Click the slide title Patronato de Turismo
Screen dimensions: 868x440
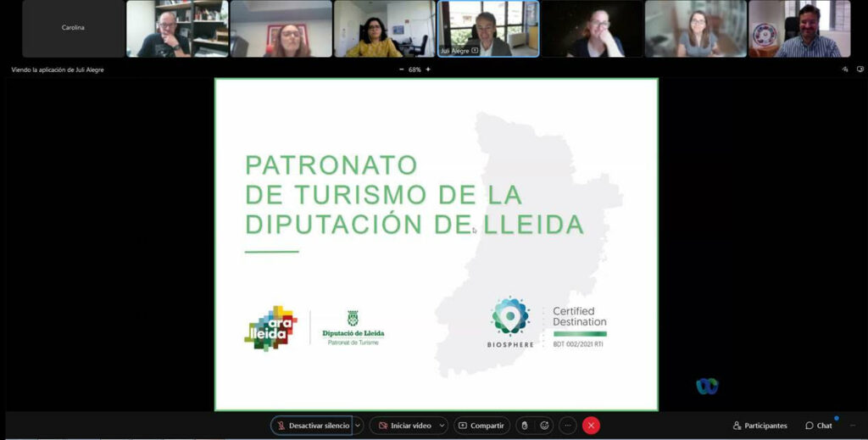click(x=415, y=194)
